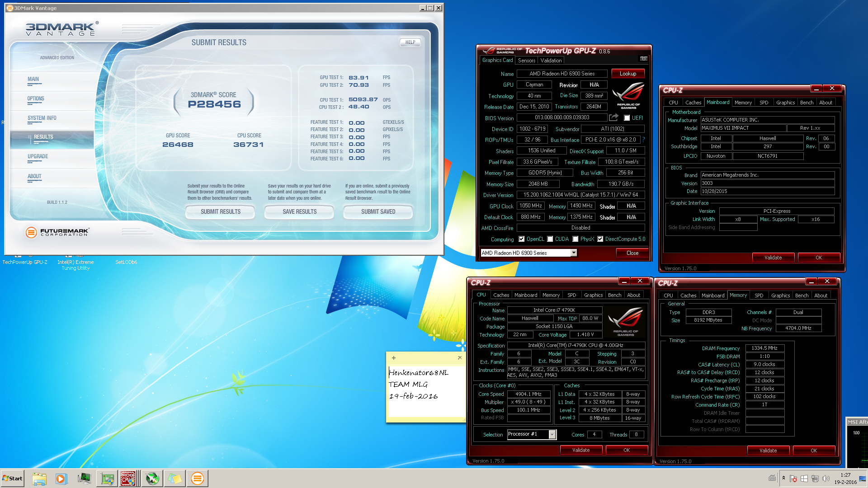
Task: Toggle the UEFI checkbox in GPU-Z
Action: coord(627,118)
